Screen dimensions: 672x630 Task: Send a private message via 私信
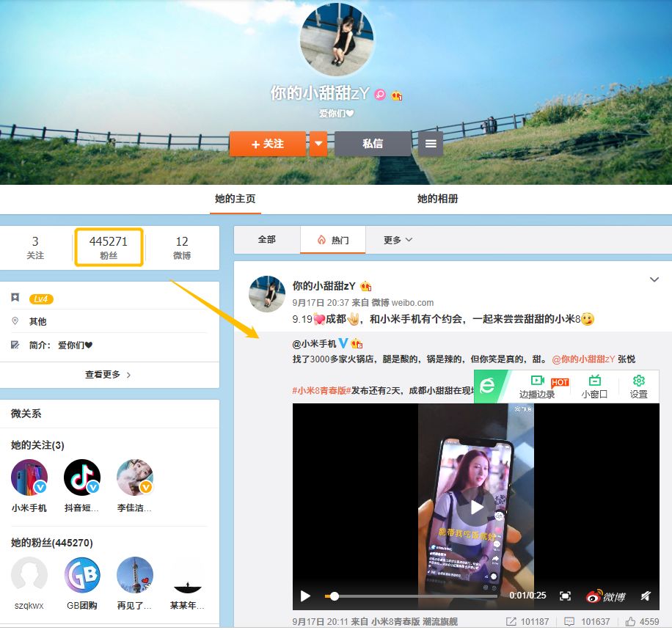(373, 144)
